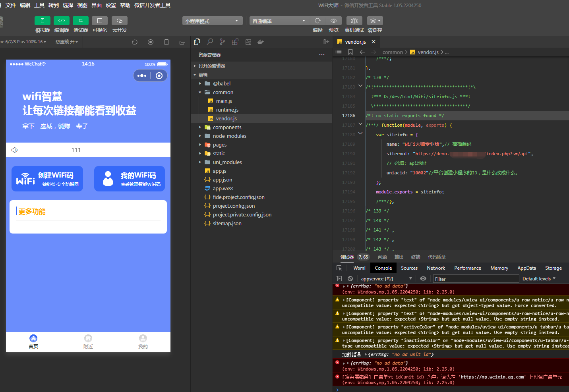Click the simulator phone device icon

click(x=166, y=42)
